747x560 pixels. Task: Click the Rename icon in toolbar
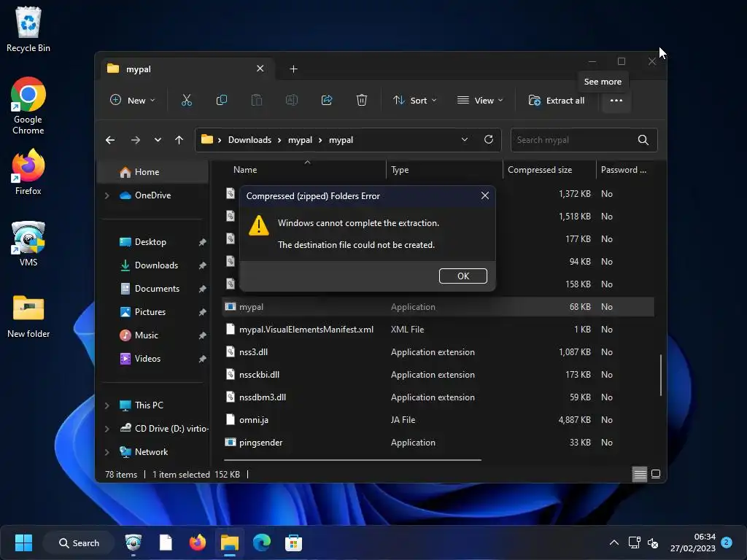[292, 101]
